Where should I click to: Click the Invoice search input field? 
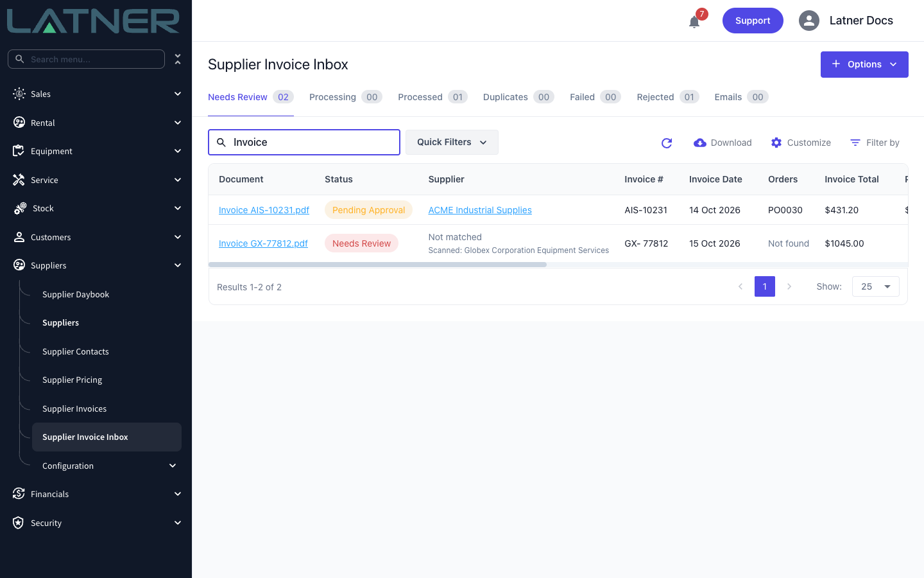point(304,142)
